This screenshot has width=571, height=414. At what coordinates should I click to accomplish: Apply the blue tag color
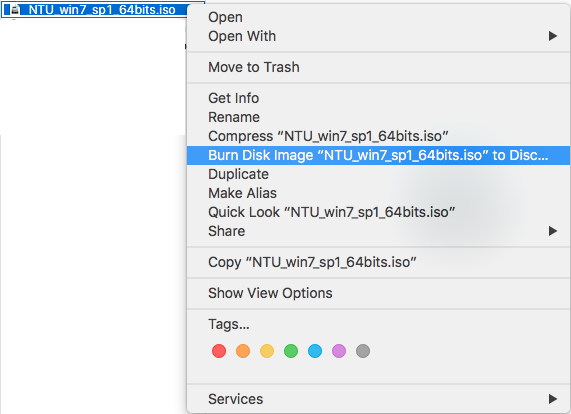tap(315, 351)
